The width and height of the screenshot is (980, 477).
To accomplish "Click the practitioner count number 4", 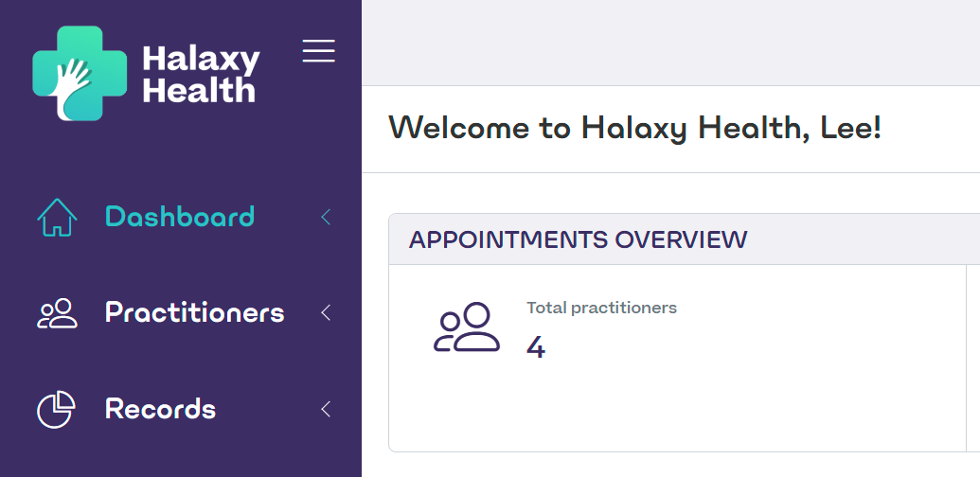I will (536, 347).
